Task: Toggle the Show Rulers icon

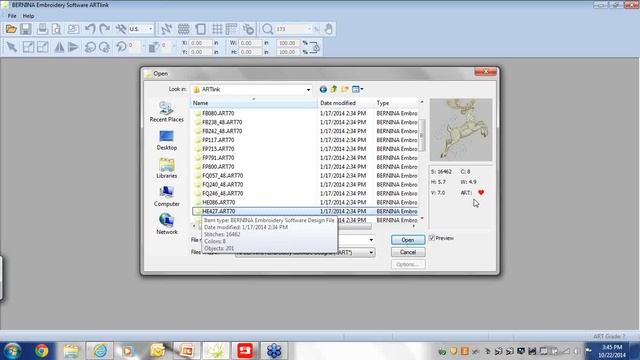Action: (x=231, y=29)
